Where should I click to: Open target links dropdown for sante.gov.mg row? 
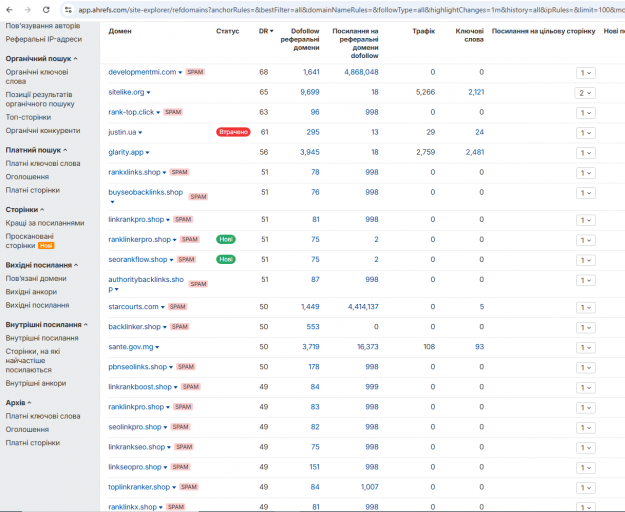pyautogui.click(x=586, y=347)
